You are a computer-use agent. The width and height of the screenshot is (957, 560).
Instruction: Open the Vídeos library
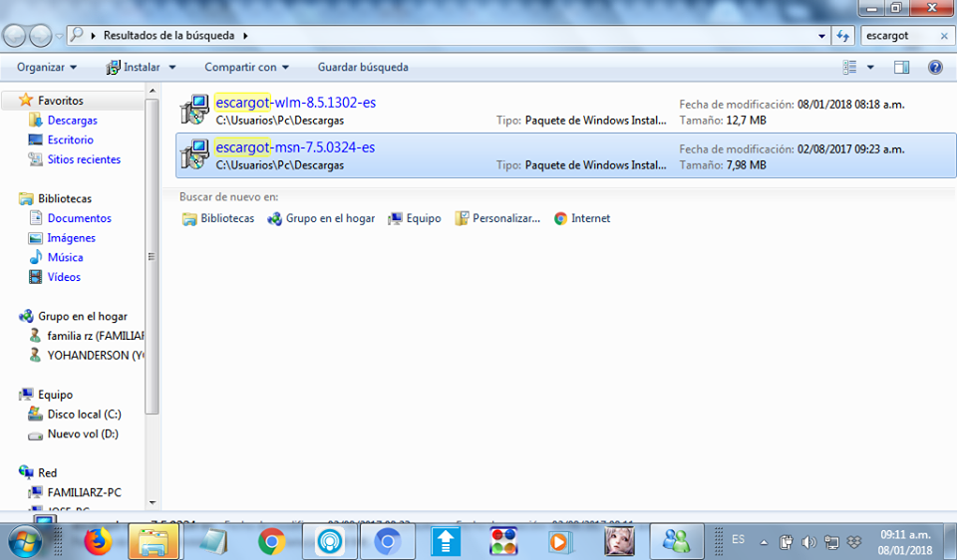pos(64,277)
